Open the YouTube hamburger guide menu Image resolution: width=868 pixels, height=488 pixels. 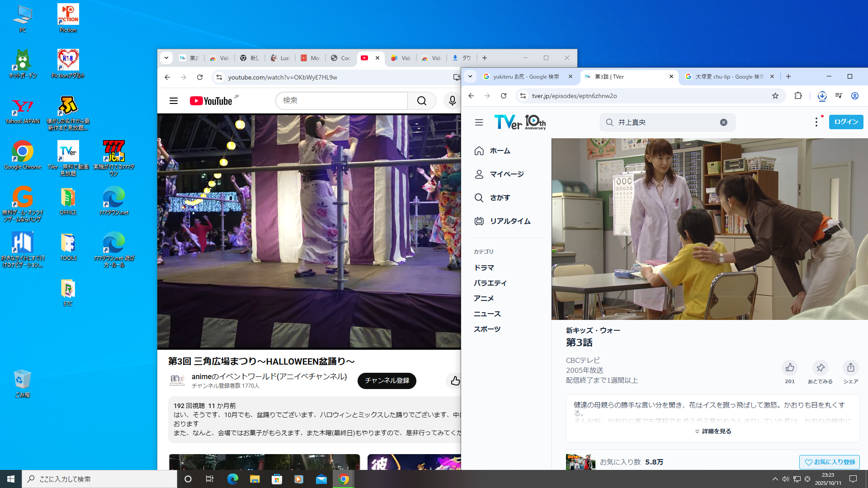click(x=174, y=100)
